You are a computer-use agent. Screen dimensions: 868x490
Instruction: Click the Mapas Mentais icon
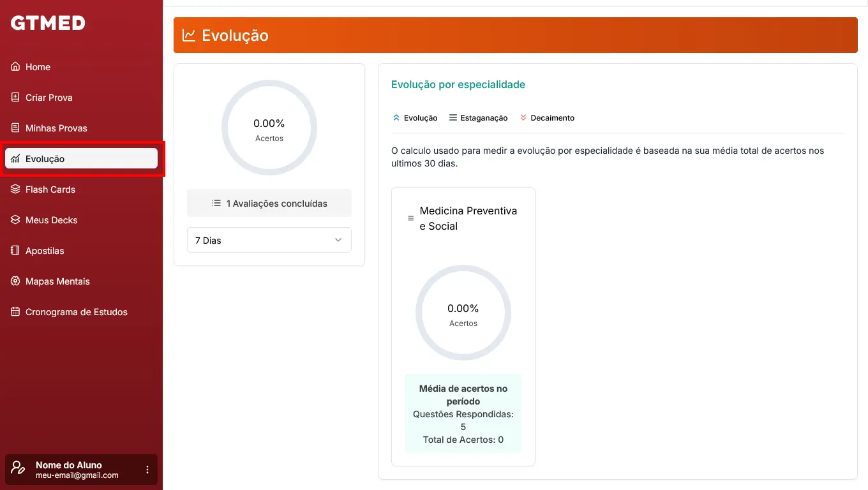[15, 281]
